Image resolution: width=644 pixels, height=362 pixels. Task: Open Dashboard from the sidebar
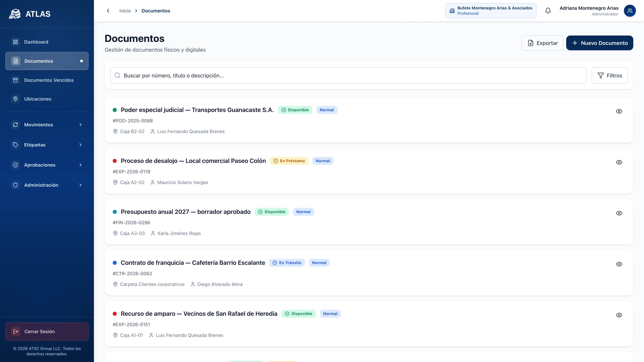47,42
